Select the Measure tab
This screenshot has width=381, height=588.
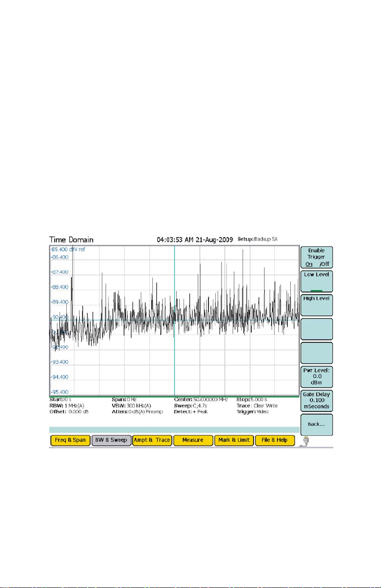(x=193, y=440)
